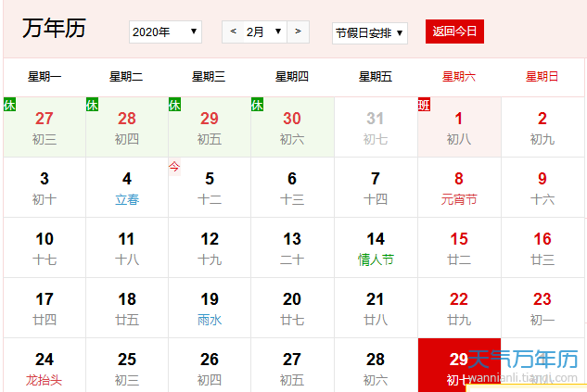Image resolution: width=587 pixels, height=392 pixels.
Task: Select February 22 廿九 cell
Action: click(459, 308)
